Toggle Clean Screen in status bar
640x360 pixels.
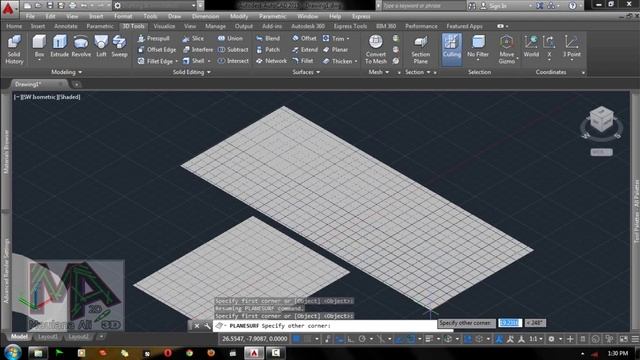[624, 339]
